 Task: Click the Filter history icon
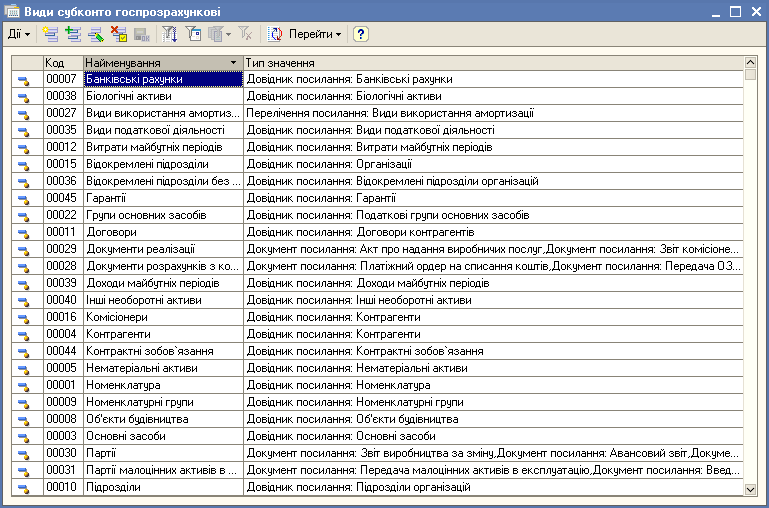(x=215, y=34)
